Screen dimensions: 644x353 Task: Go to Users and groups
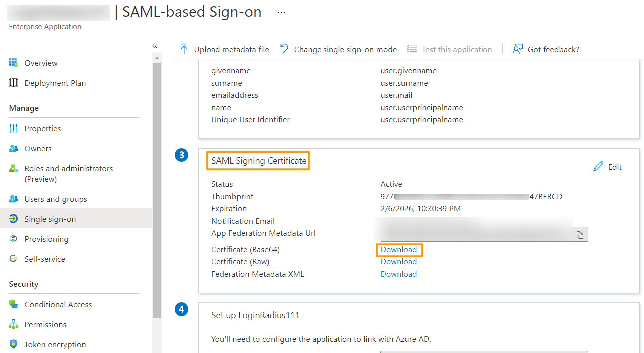[56, 199]
